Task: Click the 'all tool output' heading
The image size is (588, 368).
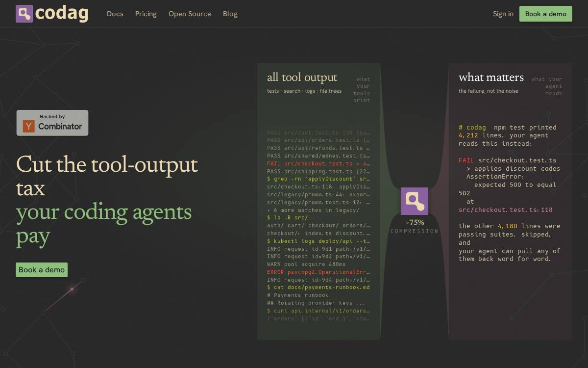Action: 302,78
